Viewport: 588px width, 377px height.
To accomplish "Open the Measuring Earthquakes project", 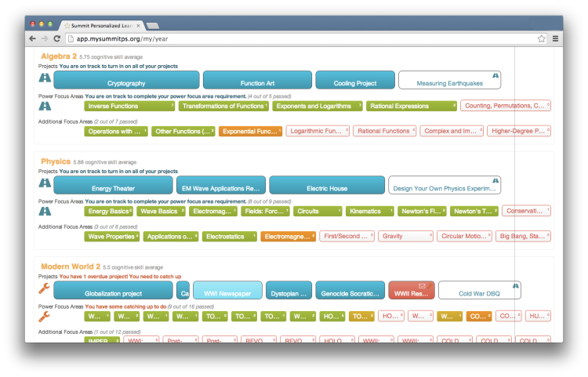I will point(448,81).
